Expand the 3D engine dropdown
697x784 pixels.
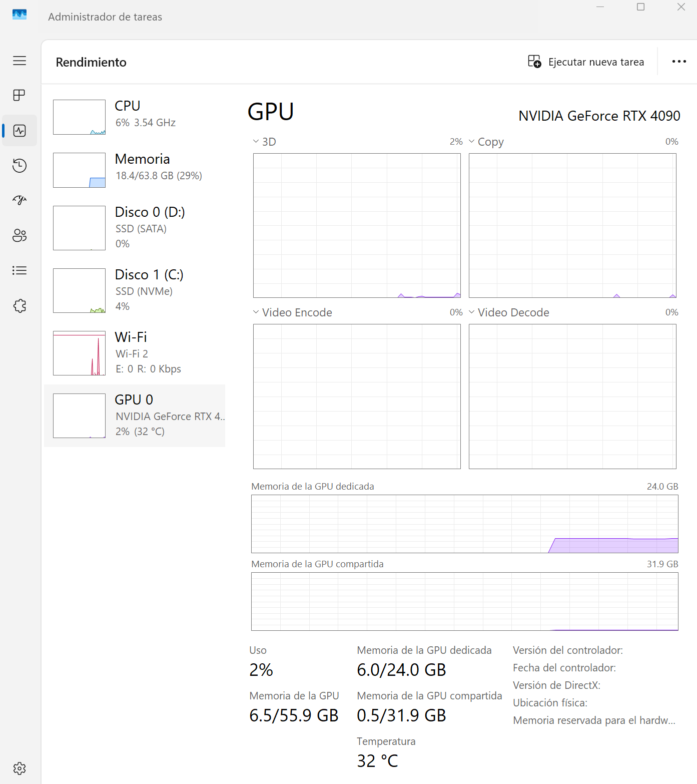pos(264,142)
